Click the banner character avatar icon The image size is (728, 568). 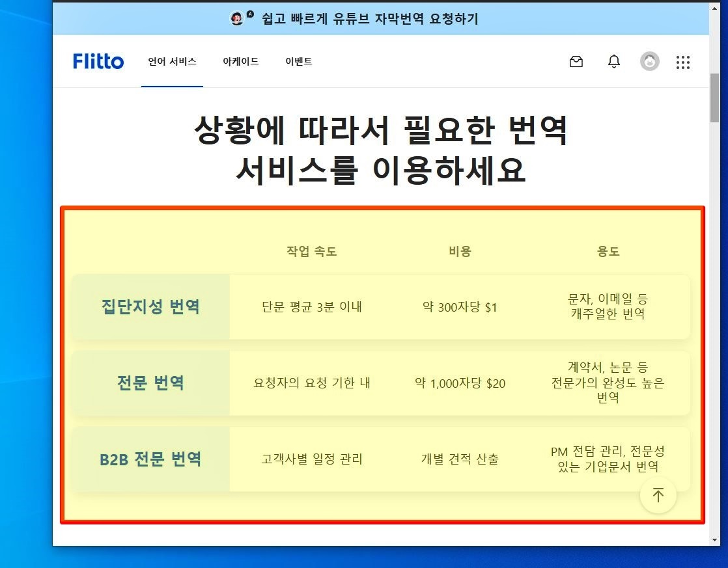click(237, 19)
